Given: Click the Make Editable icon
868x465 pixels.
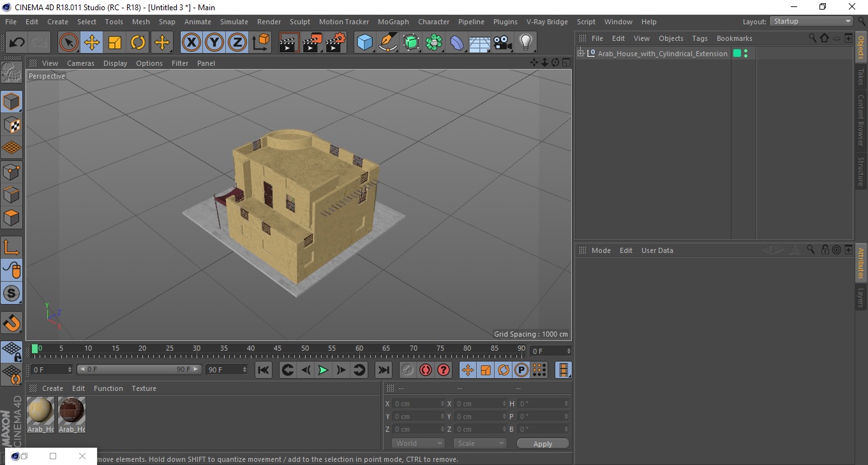Looking at the screenshot, I should (11, 73).
